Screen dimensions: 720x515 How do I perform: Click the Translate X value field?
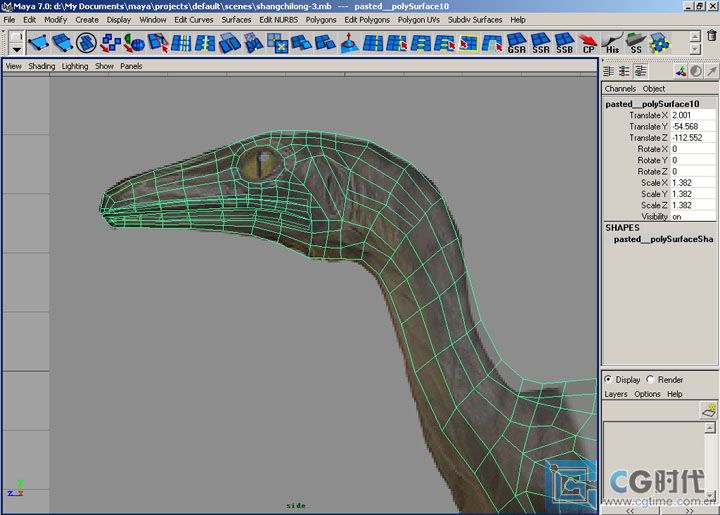click(693, 115)
